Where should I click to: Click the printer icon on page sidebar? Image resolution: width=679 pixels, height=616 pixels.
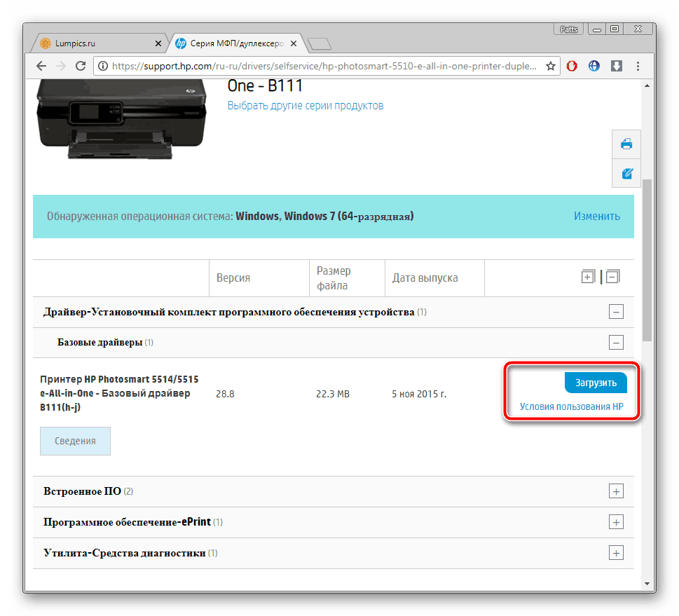pos(626,144)
